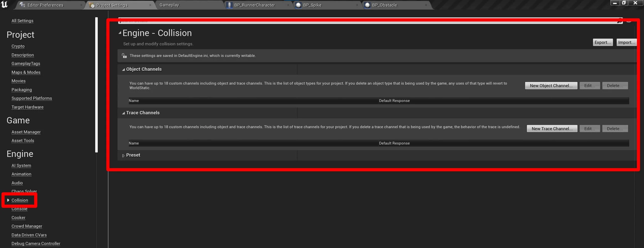The height and width of the screenshot is (248, 644).
Task: Click the BP_Spike sphere icon
Action: [298, 5]
